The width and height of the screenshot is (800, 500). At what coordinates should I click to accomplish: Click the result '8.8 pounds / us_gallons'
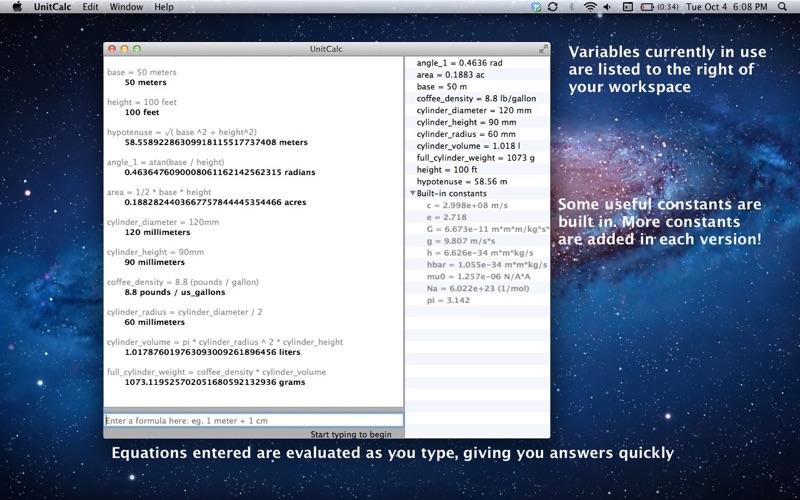174,292
